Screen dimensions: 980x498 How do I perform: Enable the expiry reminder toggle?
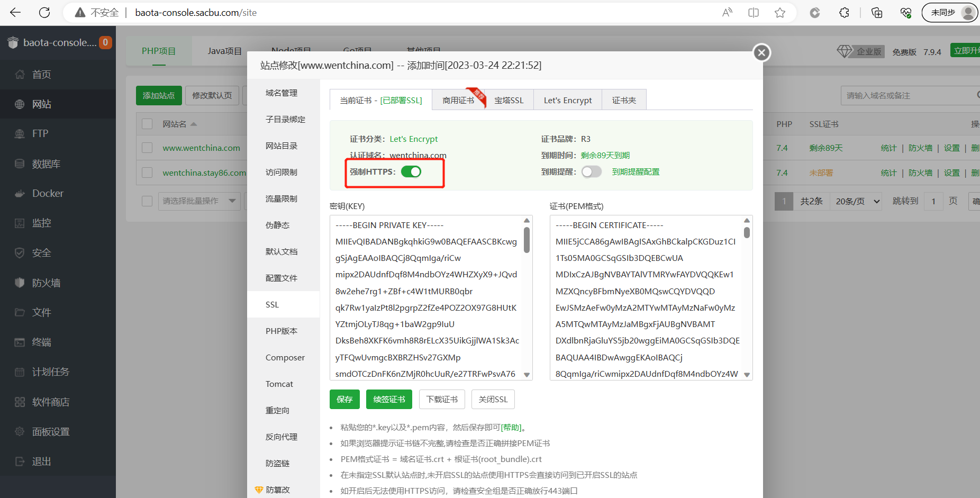(x=591, y=171)
